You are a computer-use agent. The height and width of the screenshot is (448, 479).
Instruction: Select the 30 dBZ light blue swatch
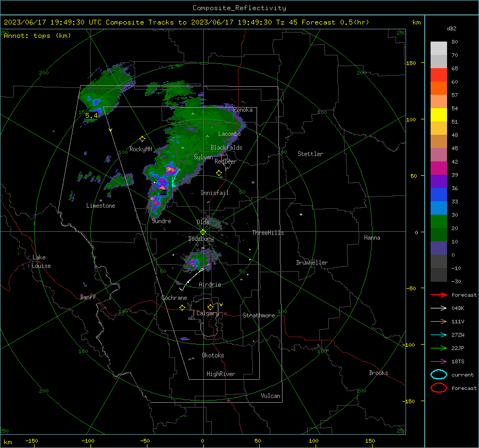click(x=439, y=208)
